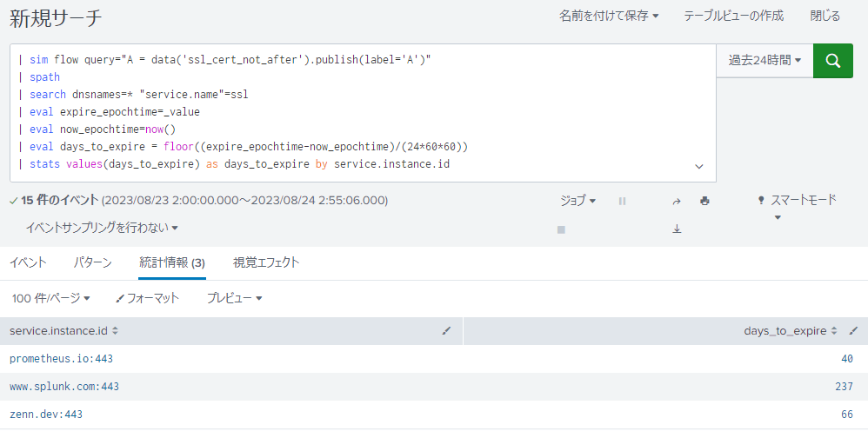Click prometheus.io:443 cell
The width and height of the screenshot is (868, 438).
tap(62, 359)
